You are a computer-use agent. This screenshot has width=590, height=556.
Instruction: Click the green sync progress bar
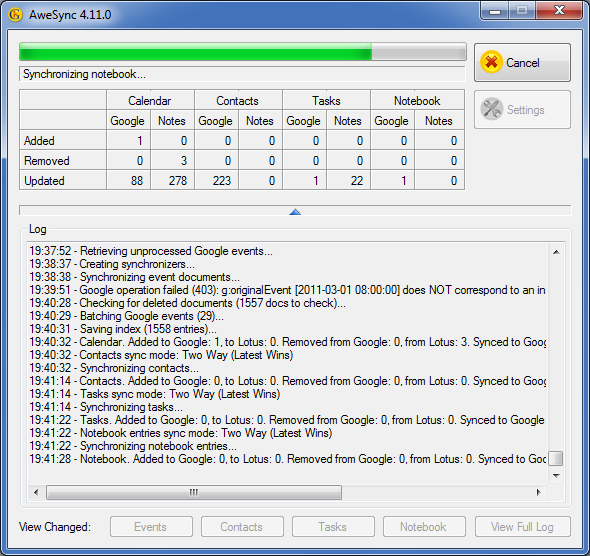(x=243, y=52)
